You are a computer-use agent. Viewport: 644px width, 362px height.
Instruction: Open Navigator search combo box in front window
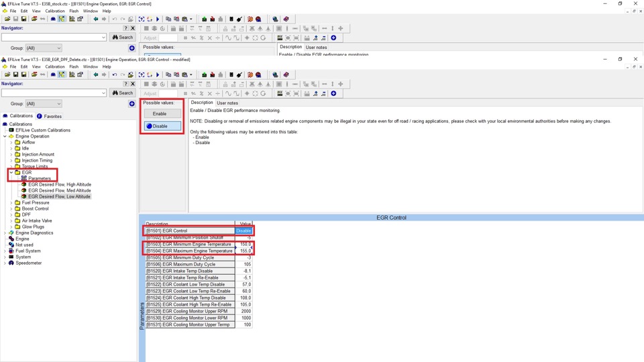pos(54,93)
